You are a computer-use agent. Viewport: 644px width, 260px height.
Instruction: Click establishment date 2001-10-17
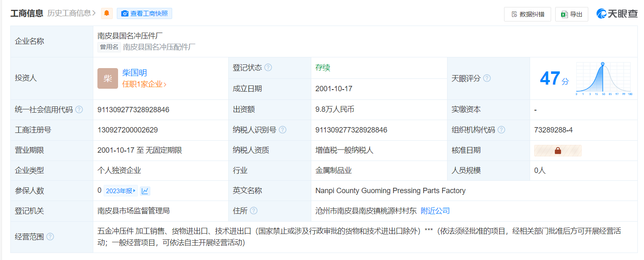coord(334,89)
